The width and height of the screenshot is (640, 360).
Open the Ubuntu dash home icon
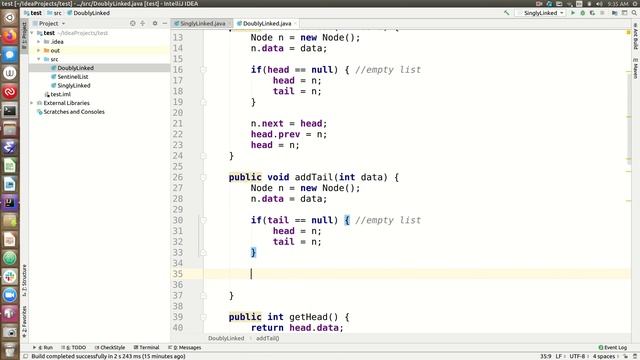[x=9, y=17]
